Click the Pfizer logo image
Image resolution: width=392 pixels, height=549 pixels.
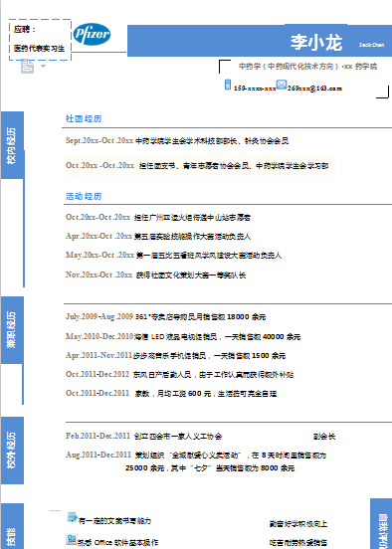[92, 34]
